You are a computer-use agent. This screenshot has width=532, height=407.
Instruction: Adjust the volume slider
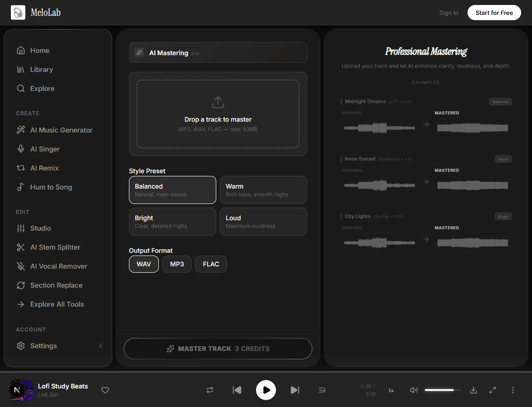point(442,390)
